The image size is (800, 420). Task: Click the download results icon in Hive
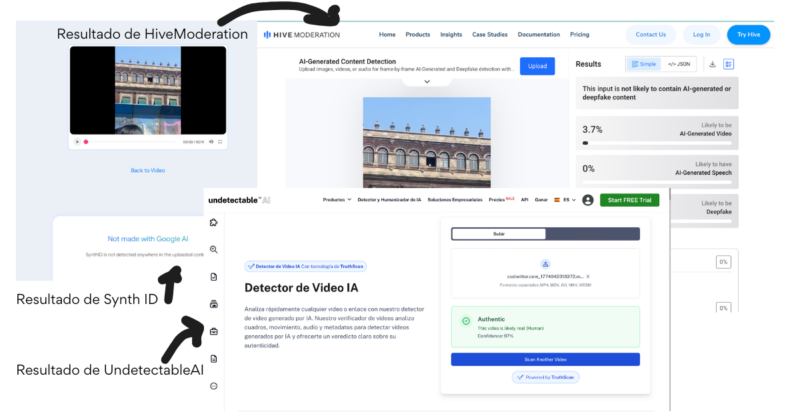tap(712, 64)
